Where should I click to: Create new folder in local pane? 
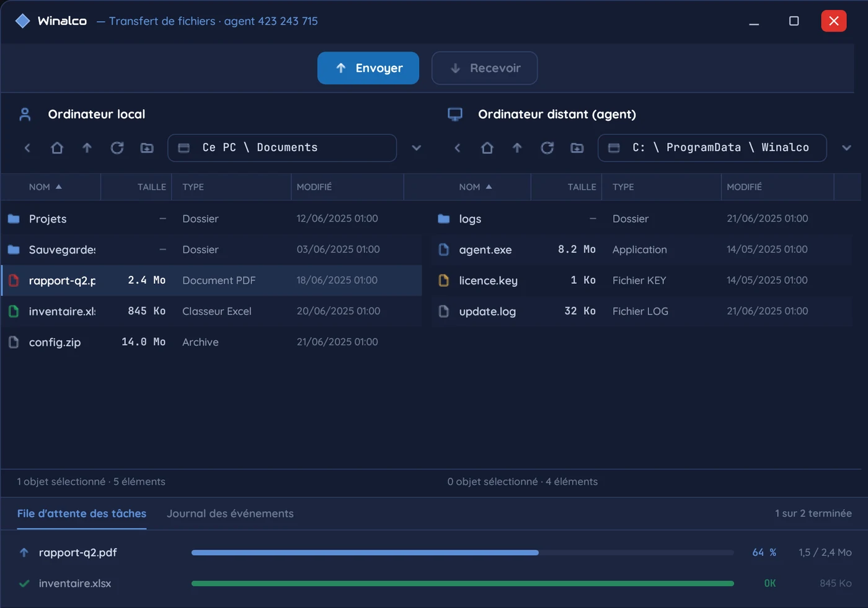click(147, 148)
